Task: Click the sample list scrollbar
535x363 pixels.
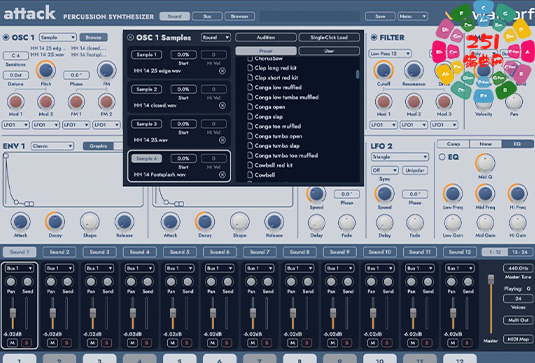Action: point(357,74)
